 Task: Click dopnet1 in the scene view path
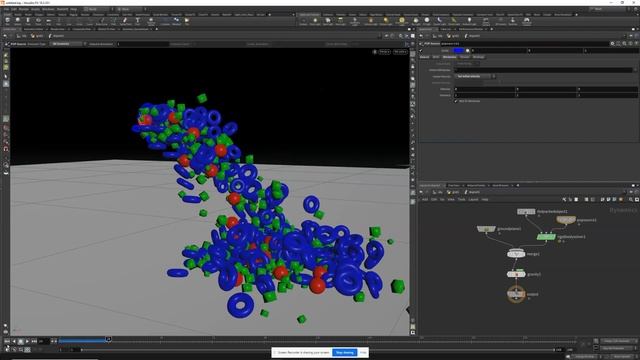[57, 36]
